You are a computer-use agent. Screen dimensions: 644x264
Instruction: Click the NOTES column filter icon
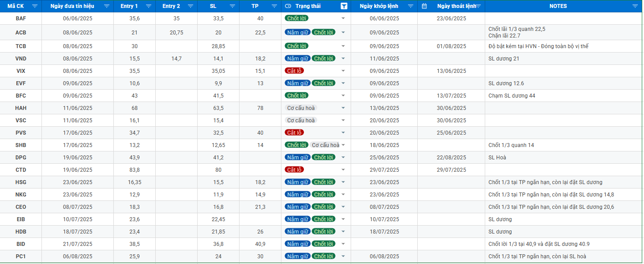click(x=635, y=6)
